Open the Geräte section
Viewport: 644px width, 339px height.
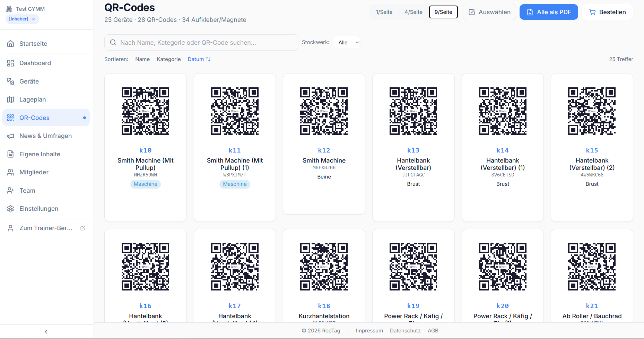[x=46, y=81]
